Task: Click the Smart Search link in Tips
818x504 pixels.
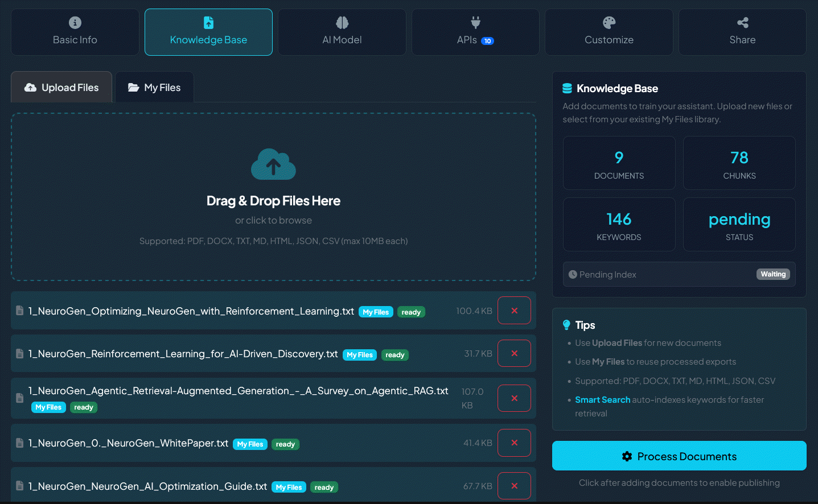Action: tap(603, 399)
